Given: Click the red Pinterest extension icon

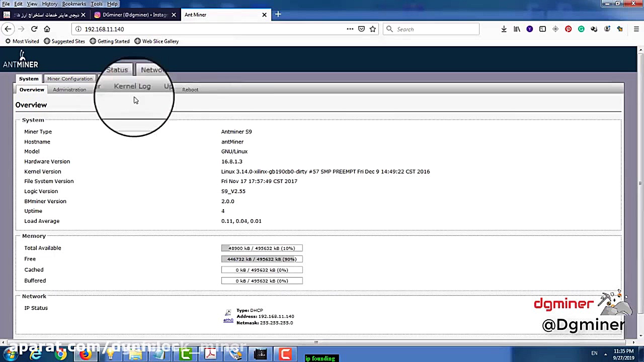Looking at the screenshot, I should tap(568, 29).
